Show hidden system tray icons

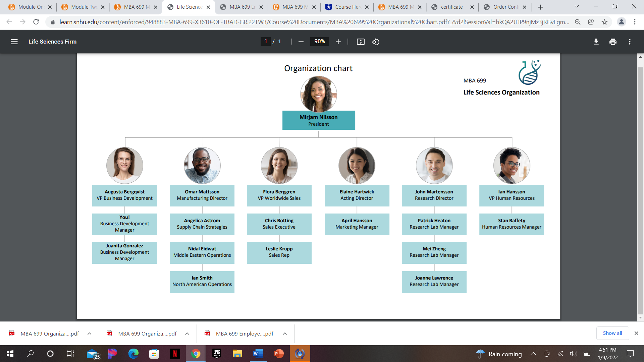pos(533,354)
